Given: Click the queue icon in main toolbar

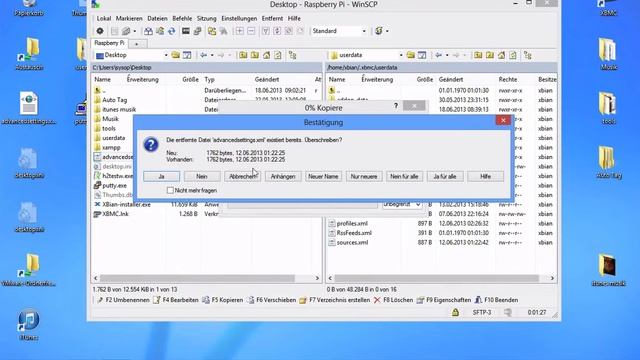Looking at the screenshot, I should click(x=126, y=31).
